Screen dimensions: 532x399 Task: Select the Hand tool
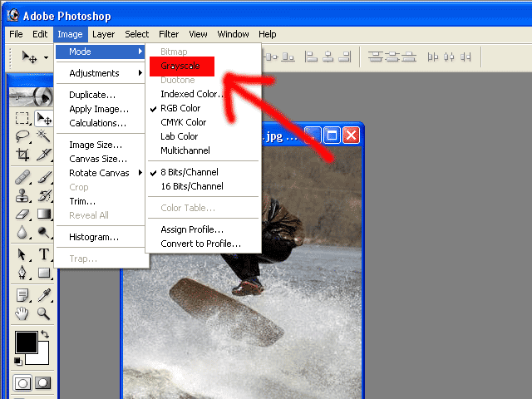click(x=22, y=313)
